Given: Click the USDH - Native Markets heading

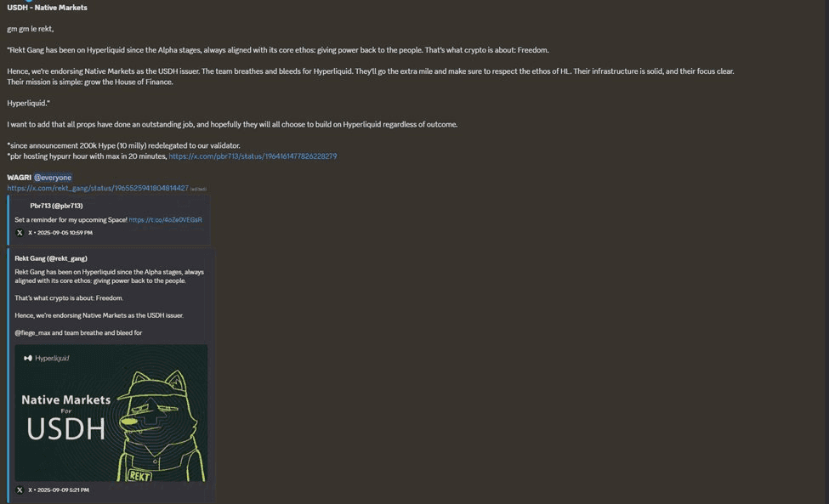Looking at the screenshot, I should click(x=47, y=8).
